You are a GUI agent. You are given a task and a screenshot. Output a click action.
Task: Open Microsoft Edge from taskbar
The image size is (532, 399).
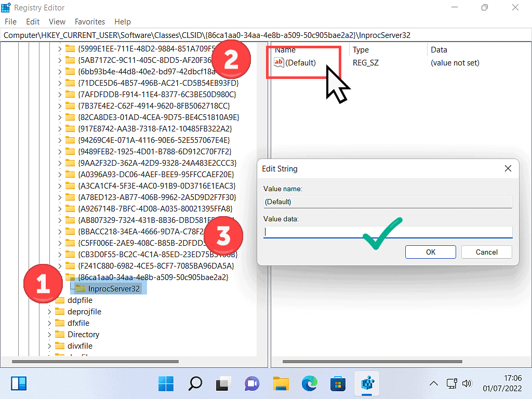point(310,384)
